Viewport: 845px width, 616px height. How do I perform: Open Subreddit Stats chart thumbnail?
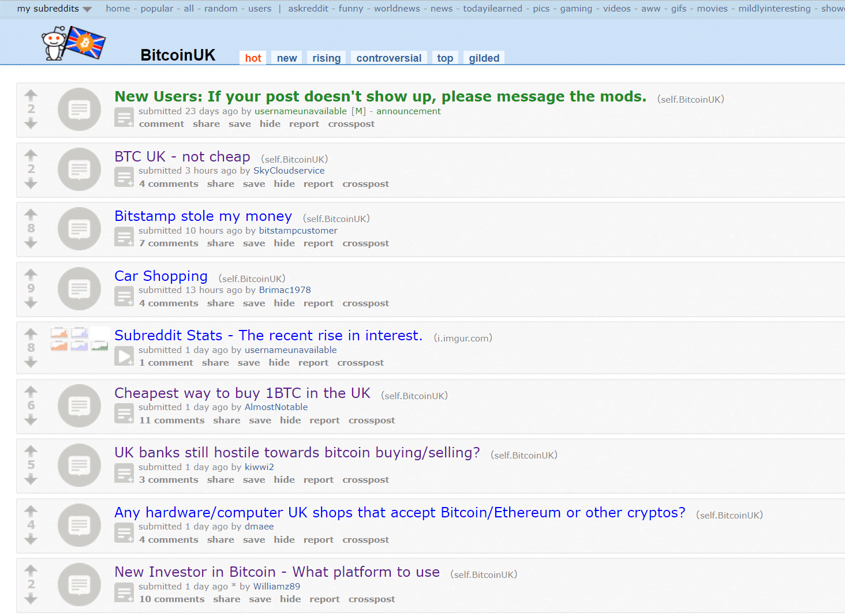pos(80,339)
